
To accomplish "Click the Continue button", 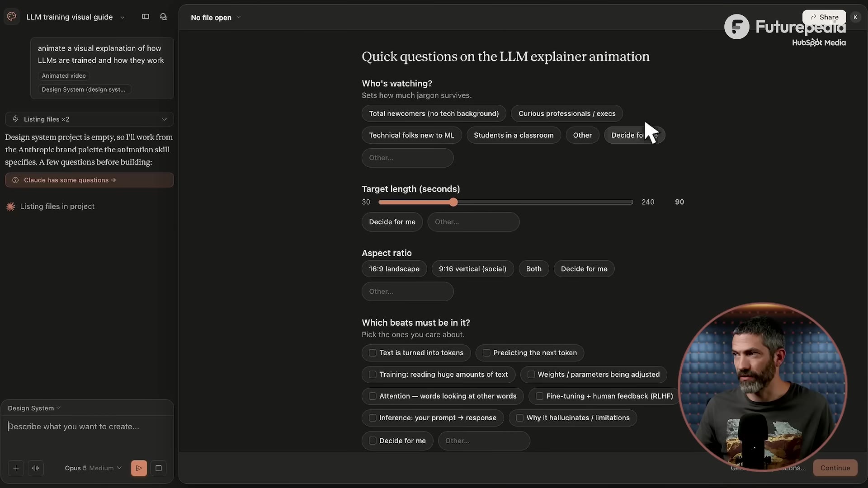I will click(835, 468).
